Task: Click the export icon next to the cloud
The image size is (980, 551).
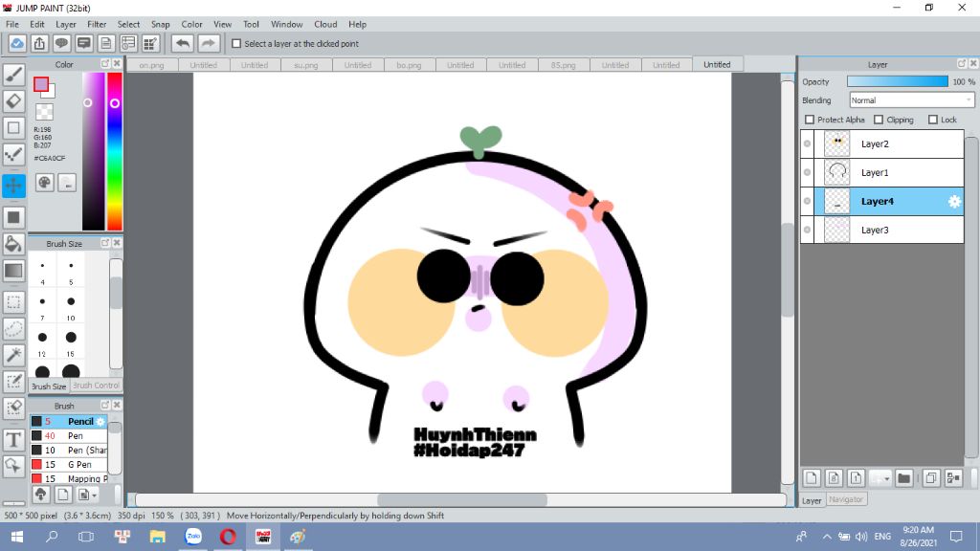Action: coord(39,43)
